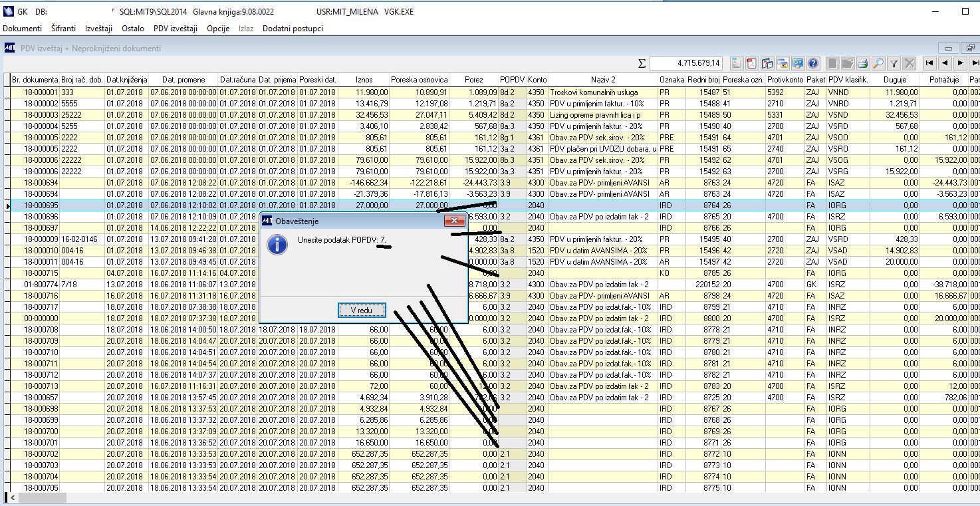Image resolution: width=980 pixels, height=506 pixels.
Task: Click the first document-list toolbar icon
Action: (x=737, y=63)
